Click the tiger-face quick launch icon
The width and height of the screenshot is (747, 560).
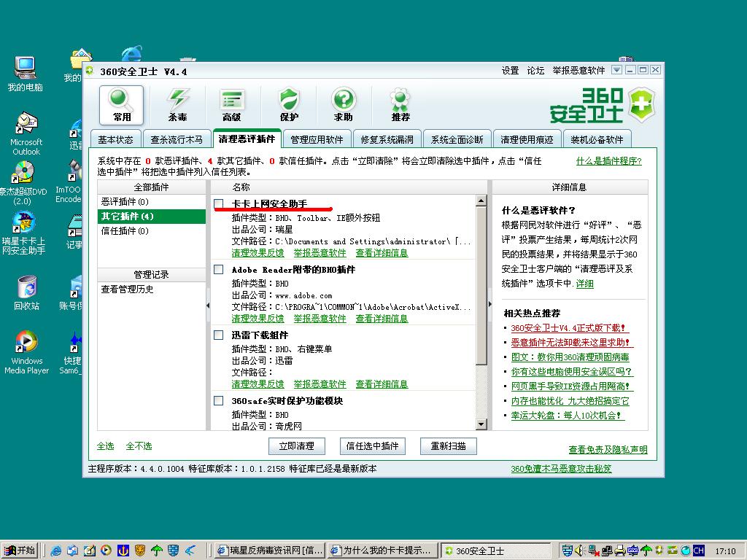tap(139, 551)
